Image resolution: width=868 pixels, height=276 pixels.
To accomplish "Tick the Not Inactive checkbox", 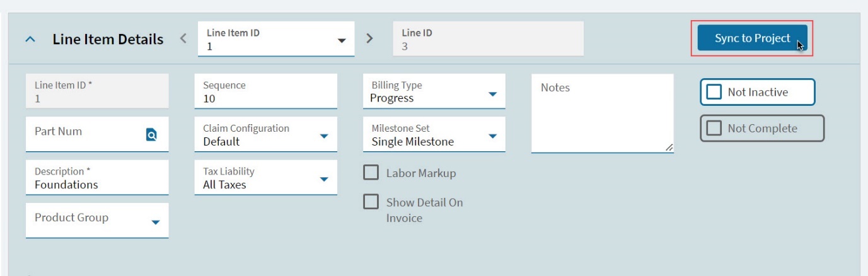I will 714,92.
